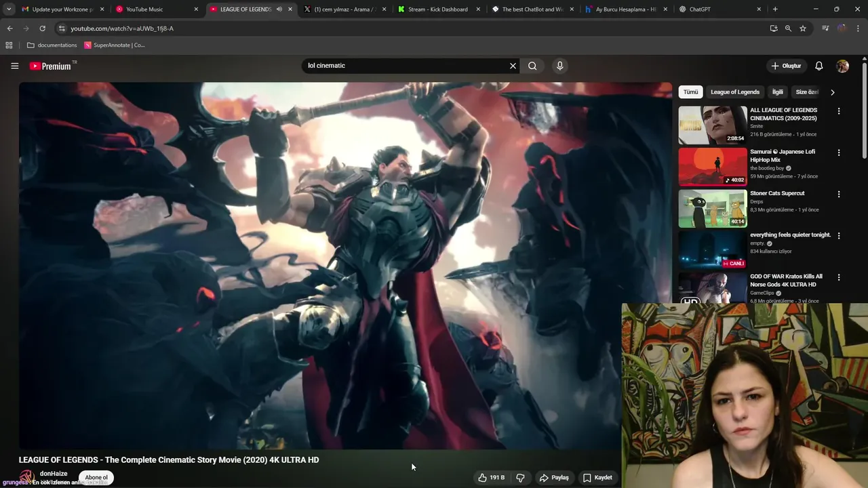Go back in browser history
The width and height of the screenshot is (868, 488).
(9, 28)
